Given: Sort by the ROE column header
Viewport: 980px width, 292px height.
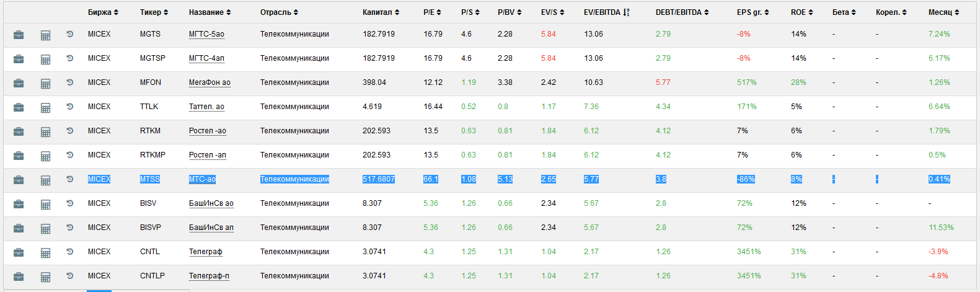Looking at the screenshot, I should [801, 12].
